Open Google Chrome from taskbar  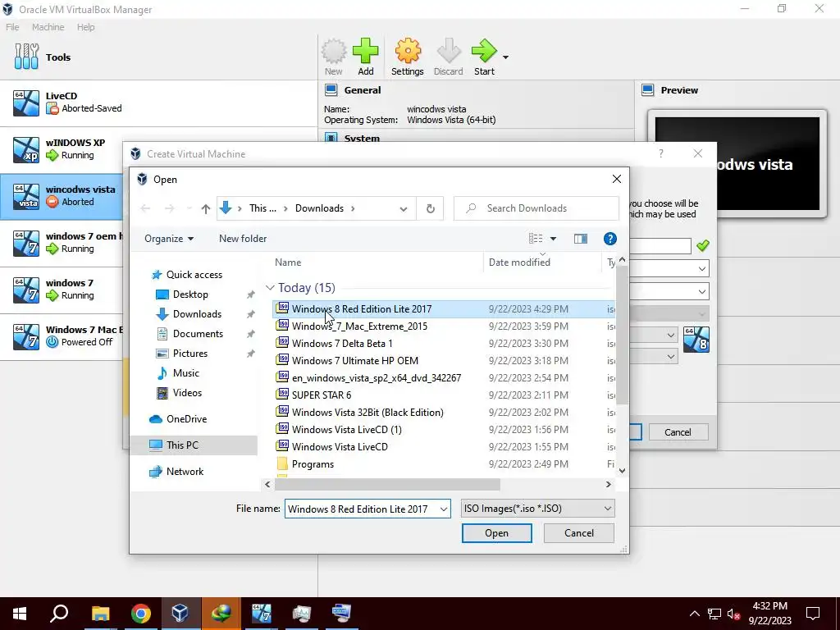(141, 614)
